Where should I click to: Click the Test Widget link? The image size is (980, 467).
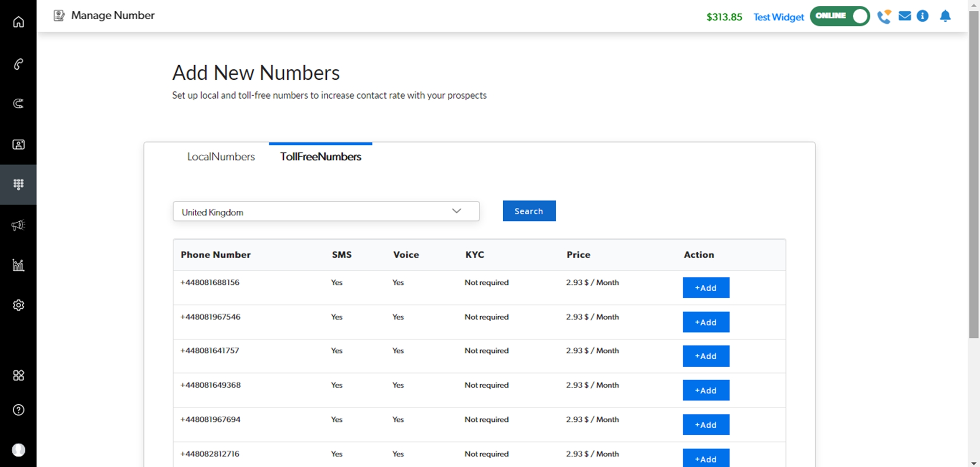pos(779,17)
